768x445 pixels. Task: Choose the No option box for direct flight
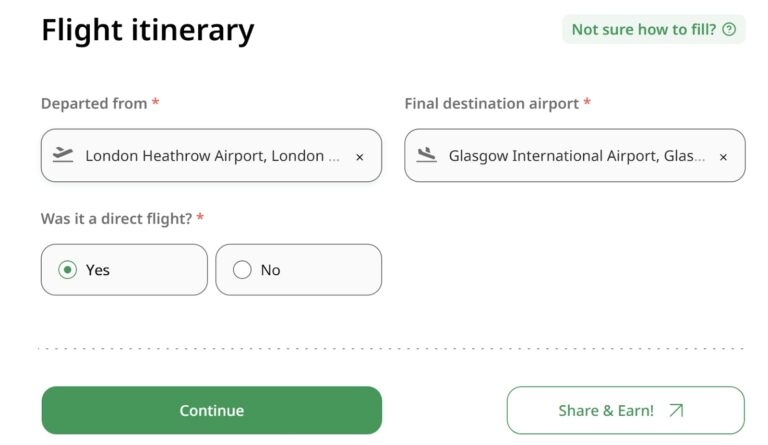298,270
